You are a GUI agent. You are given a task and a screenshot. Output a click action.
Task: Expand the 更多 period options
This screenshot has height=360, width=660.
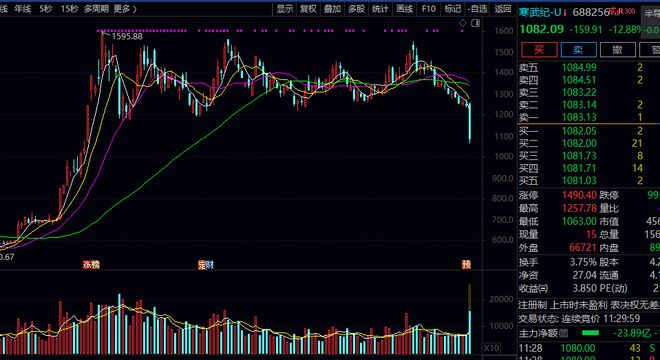tap(125, 9)
